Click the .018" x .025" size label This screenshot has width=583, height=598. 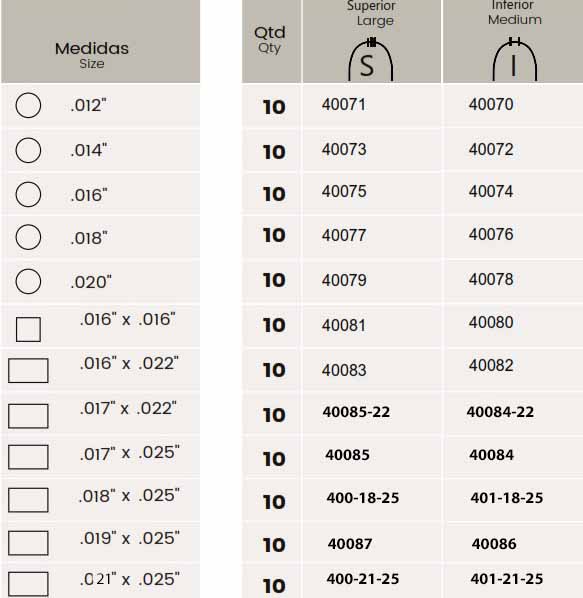(x=129, y=496)
